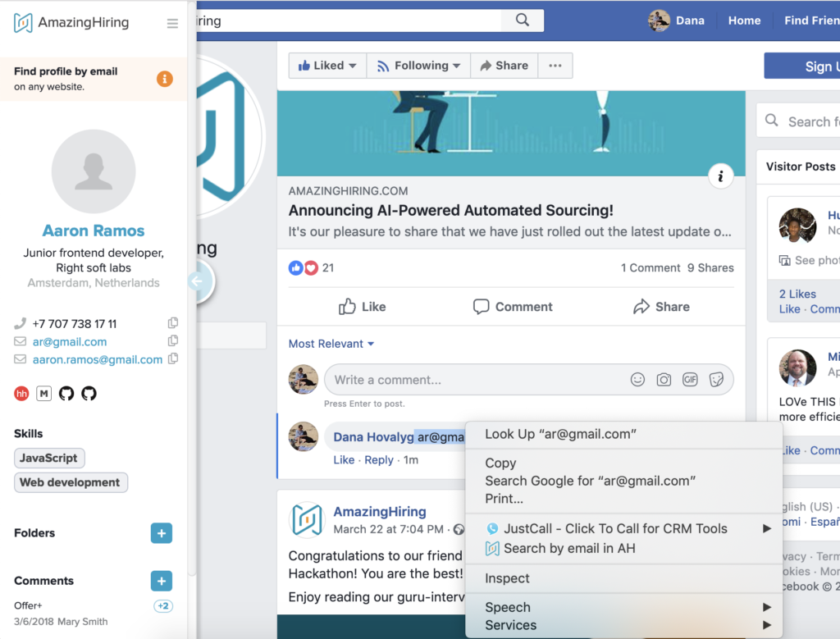Click the Facebook top search field
Screen dimensions: 840x639
(x=349, y=21)
